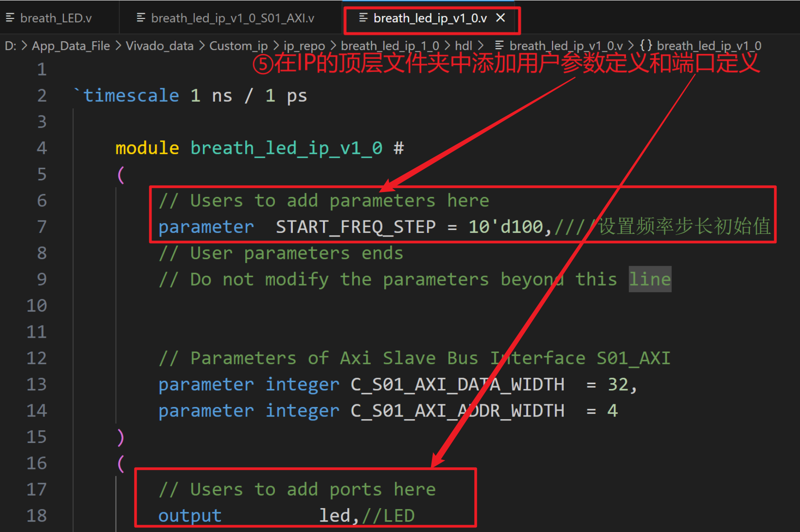
Task: Expand breadcrumb chevron after App_Data_File
Action: click(x=118, y=46)
